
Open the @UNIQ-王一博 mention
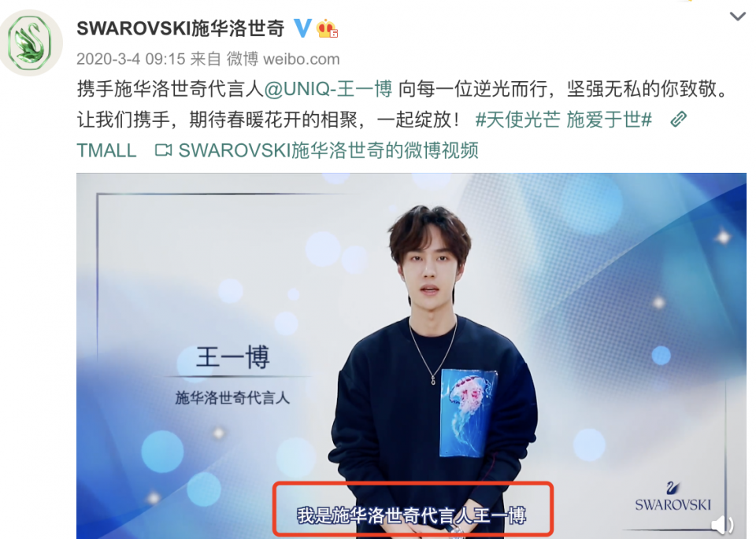click(x=328, y=89)
